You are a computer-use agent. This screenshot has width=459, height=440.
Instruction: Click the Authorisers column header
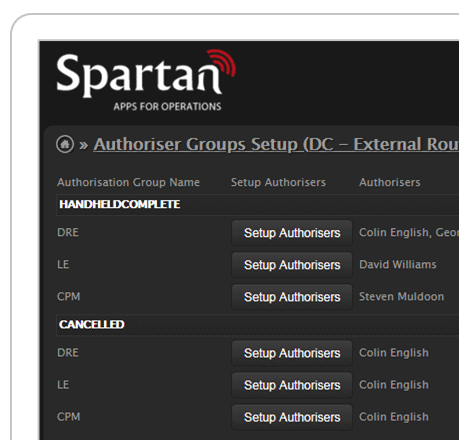tap(390, 182)
